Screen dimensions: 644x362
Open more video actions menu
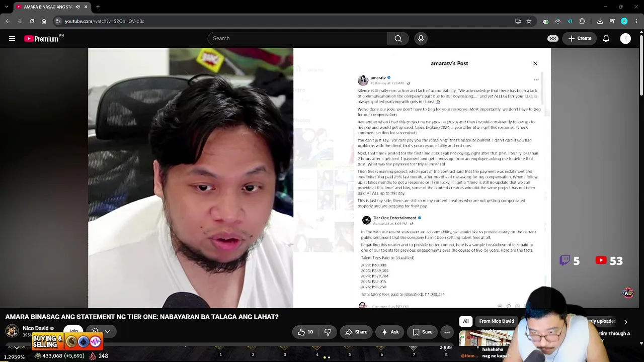447,332
